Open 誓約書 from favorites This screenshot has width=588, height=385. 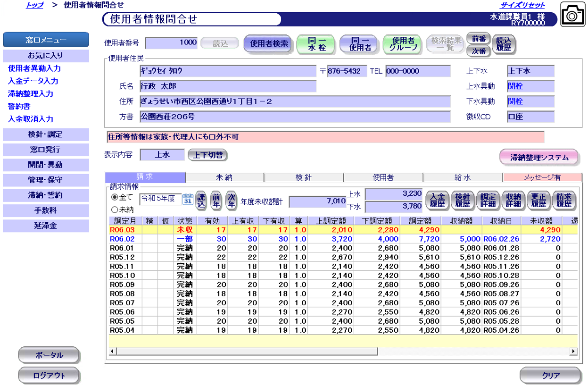(x=19, y=107)
